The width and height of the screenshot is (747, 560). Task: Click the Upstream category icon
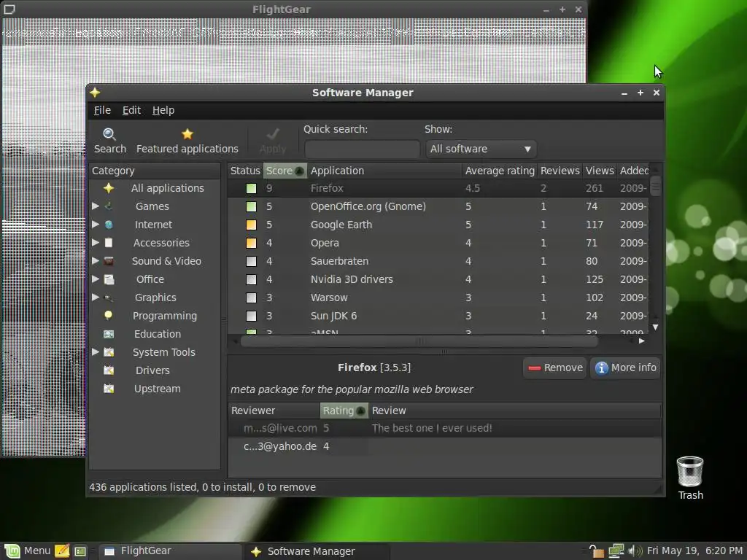(109, 389)
